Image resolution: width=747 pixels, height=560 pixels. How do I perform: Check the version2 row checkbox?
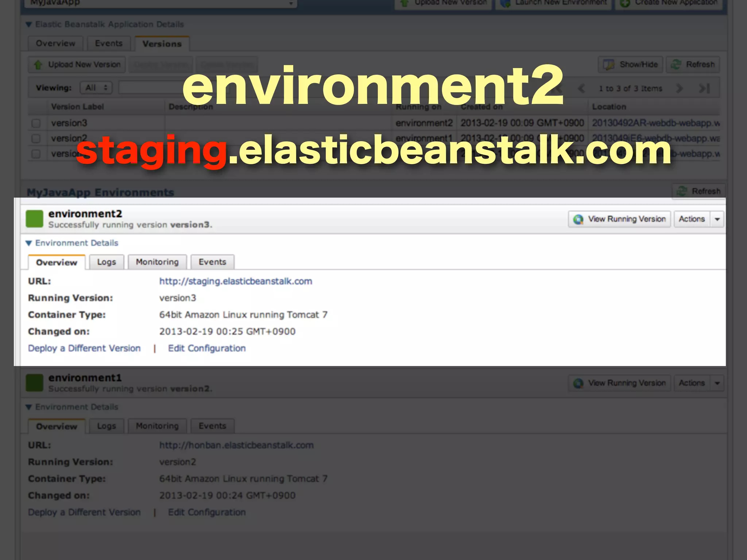pos(36,139)
